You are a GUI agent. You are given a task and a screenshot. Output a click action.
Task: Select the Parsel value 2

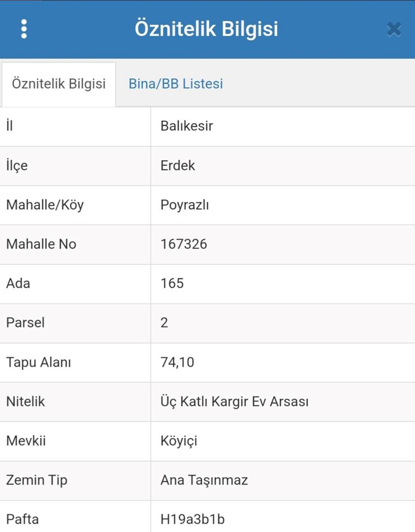click(x=164, y=323)
